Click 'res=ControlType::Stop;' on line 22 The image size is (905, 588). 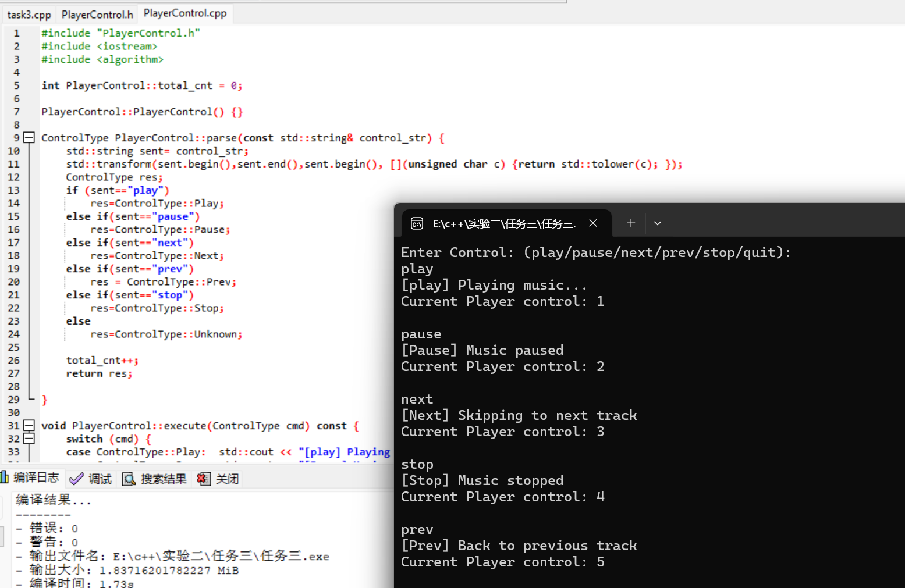pyautogui.click(x=157, y=308)
